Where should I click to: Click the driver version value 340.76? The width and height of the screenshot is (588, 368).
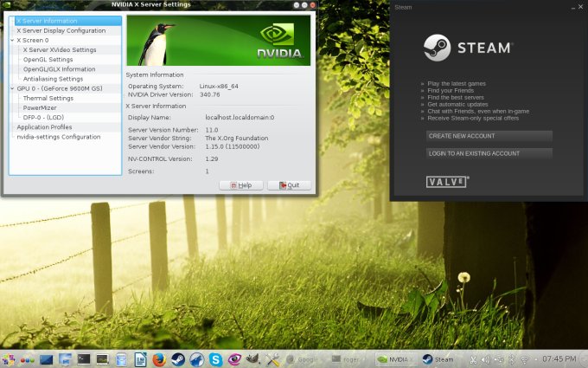click(x=210, y=94)
